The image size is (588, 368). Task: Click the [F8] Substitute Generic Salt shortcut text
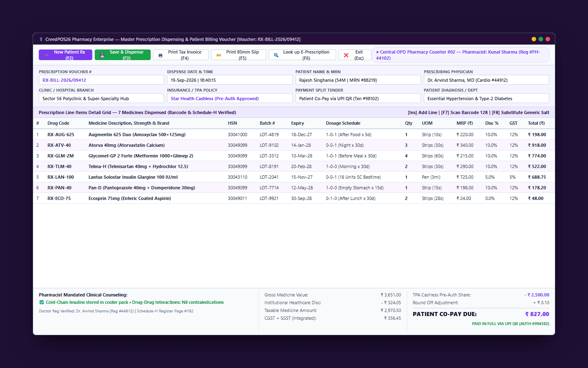point(520,113)
